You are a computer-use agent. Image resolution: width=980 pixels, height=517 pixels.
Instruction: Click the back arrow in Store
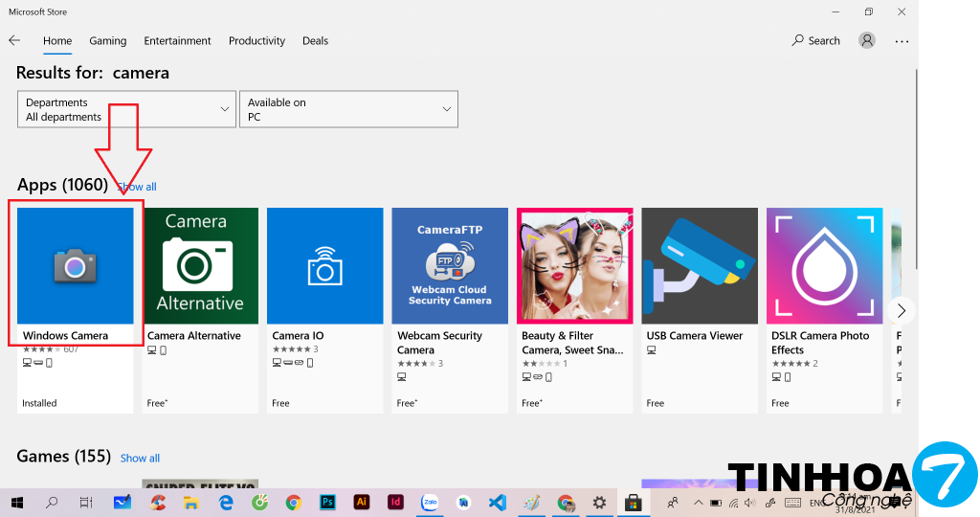[14, 40]
